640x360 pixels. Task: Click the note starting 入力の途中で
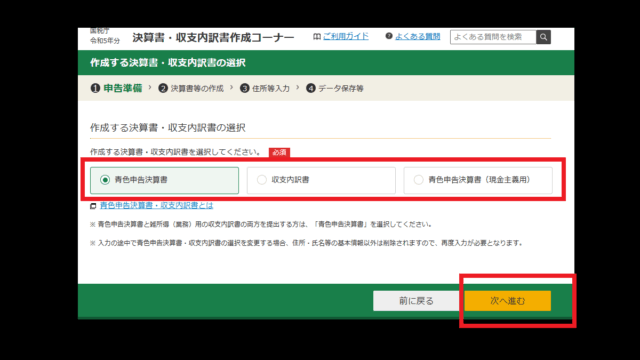tap(307, 243)
